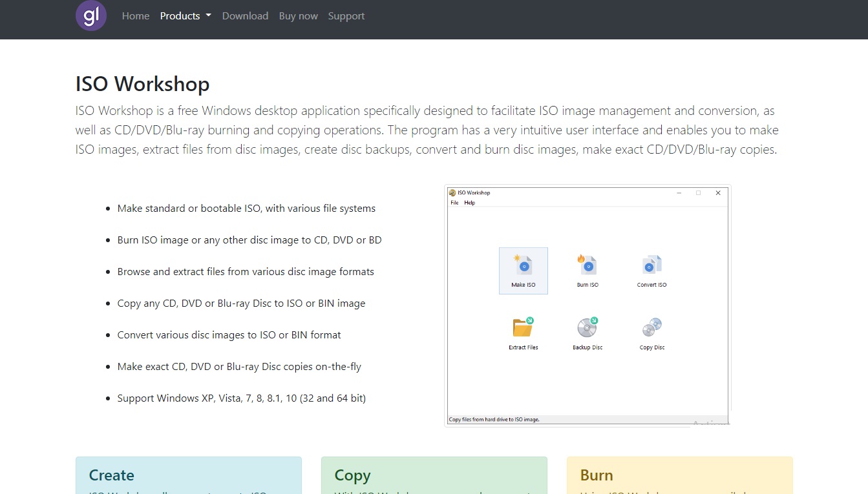Image resolution: width=868 pixels, height=494 pixels.
Task: Close the ISO Workshop window with X
Action: tap(718, 192)
